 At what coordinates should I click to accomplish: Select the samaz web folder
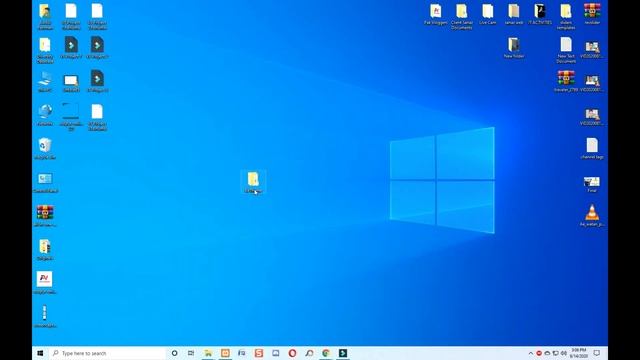[x=514, y=14]
